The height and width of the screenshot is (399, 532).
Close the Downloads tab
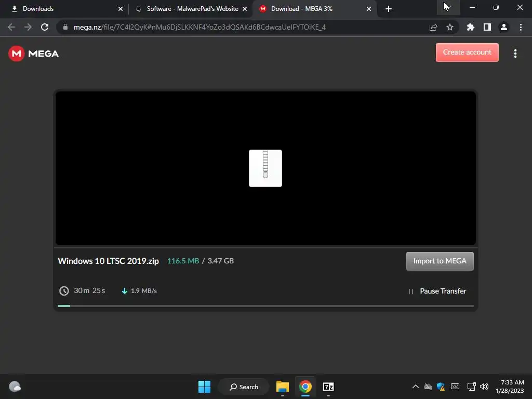[x=121, y=9]
